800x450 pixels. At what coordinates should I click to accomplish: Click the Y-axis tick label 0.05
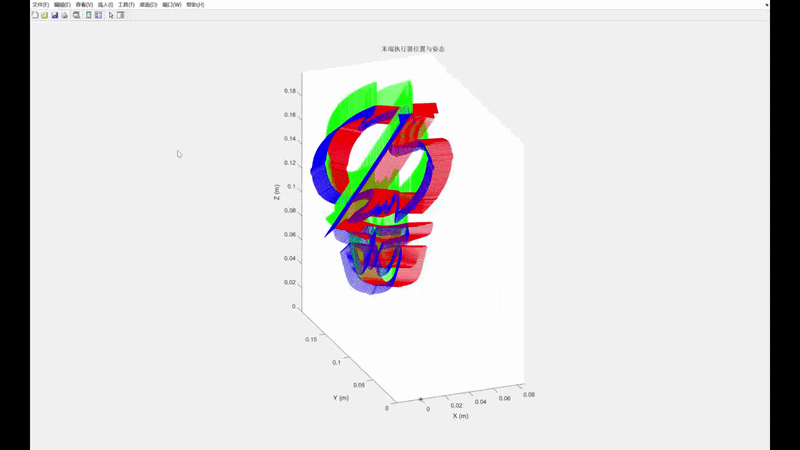pyautogui.click(x=359, y=385)
